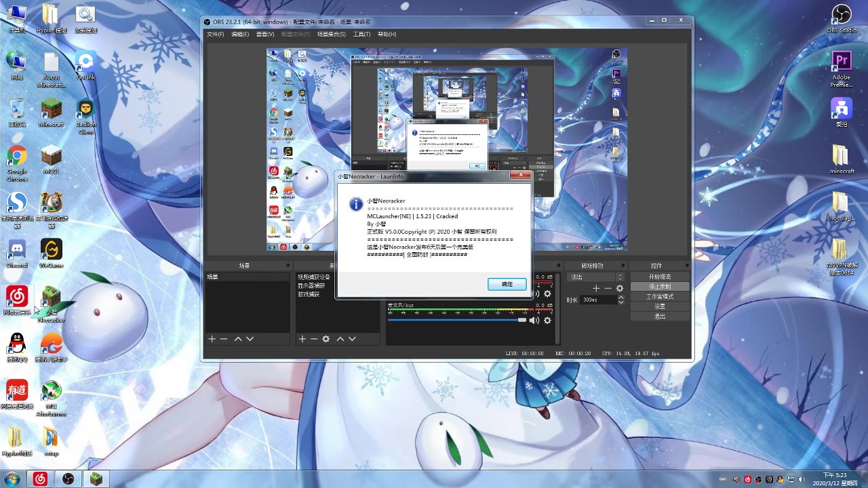
Task: Select the 视频捕获设备 source
Action: (313, 277)
